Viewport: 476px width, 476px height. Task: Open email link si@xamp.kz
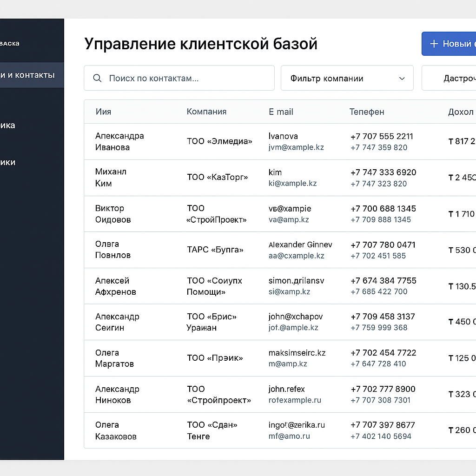[x=289, y=291]
